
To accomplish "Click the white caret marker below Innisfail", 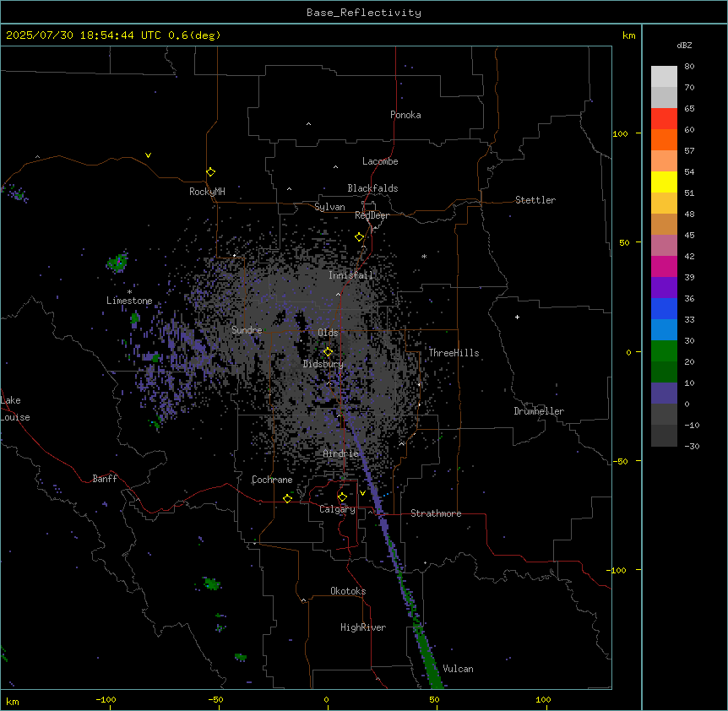I will click(338, 294).
